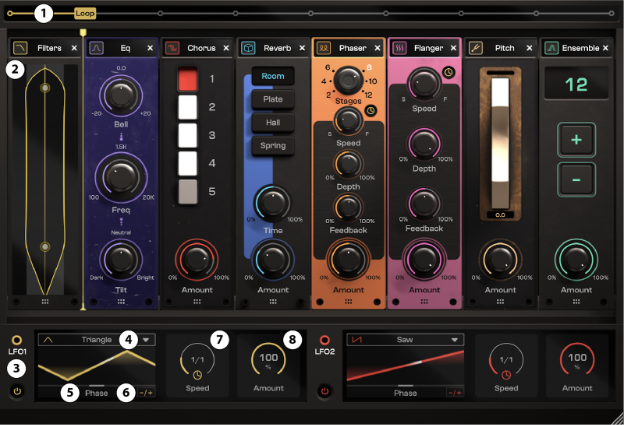Click the Reverb cube icon

coord(248,48)
